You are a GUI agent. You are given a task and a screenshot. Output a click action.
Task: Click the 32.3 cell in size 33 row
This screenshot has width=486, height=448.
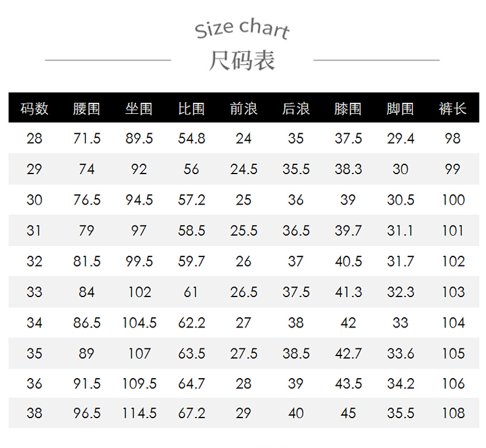click(400, 292)
